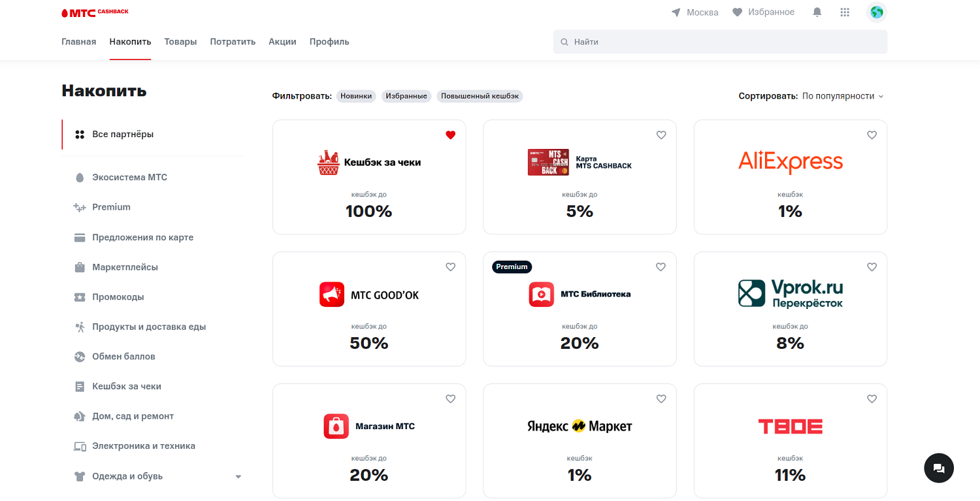Remove Кешбэк за чеки card from favorites

(450, 135)
